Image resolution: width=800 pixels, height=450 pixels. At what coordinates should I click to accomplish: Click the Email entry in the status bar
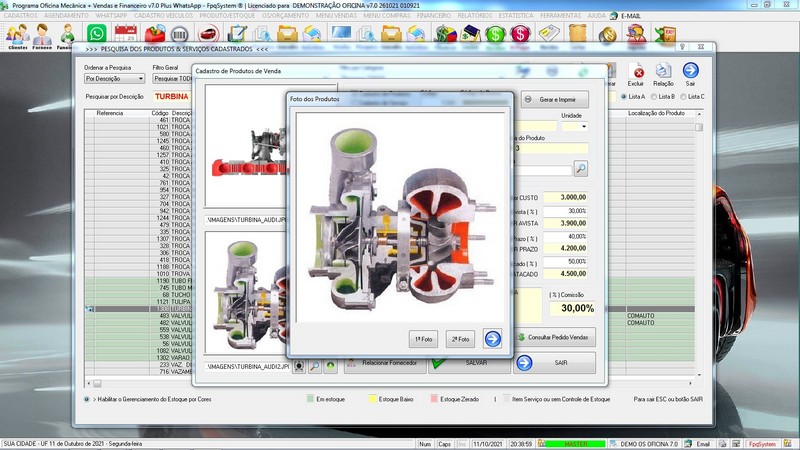click(703, 444)
